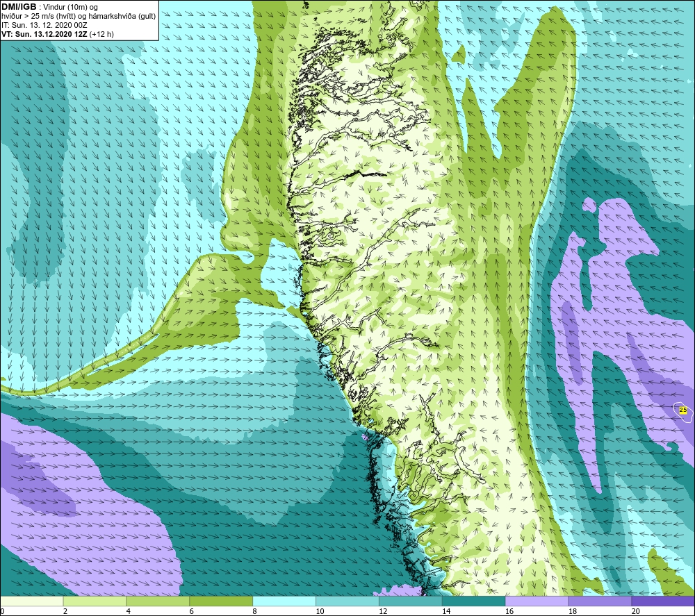Screen dimensions: 695x616
Task: Click the light purple 16–18 m/s legend swatch
Action: pyautogui.click(x=537, y=601)
